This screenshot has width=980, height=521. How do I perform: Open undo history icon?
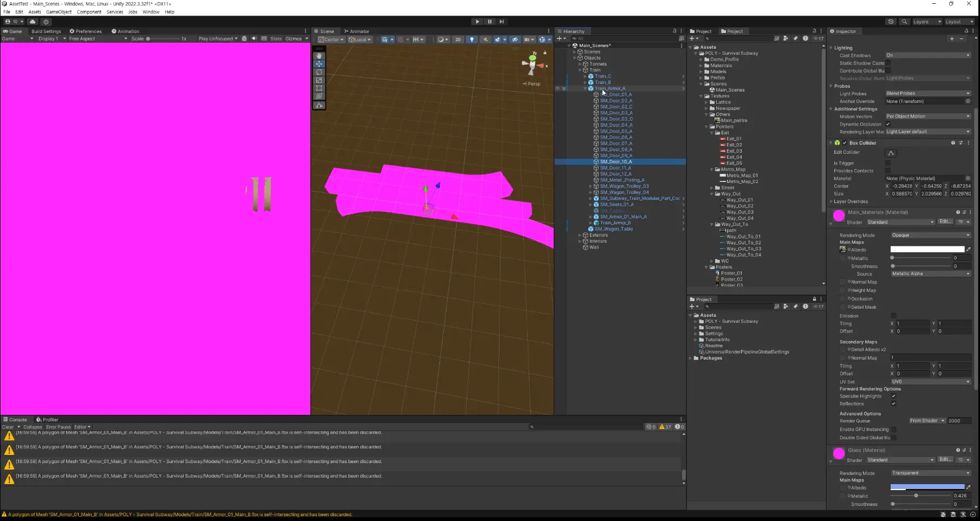pos(891,22)
